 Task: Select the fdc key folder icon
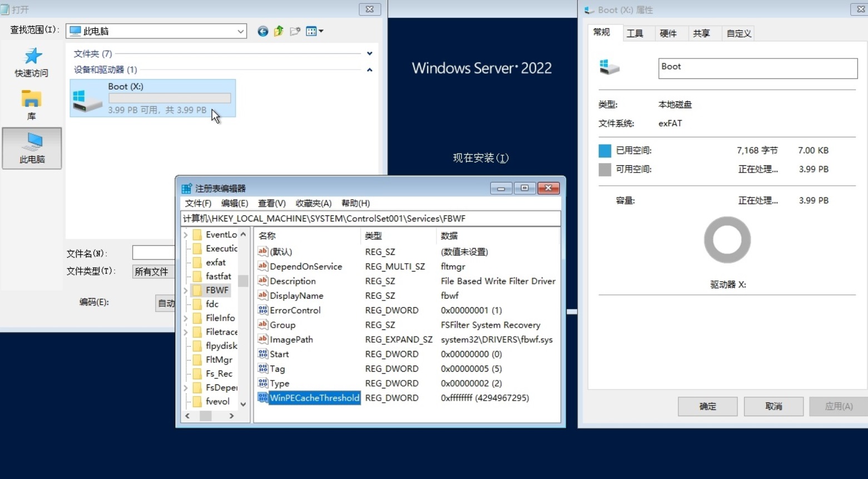click(x=197, y=304)
